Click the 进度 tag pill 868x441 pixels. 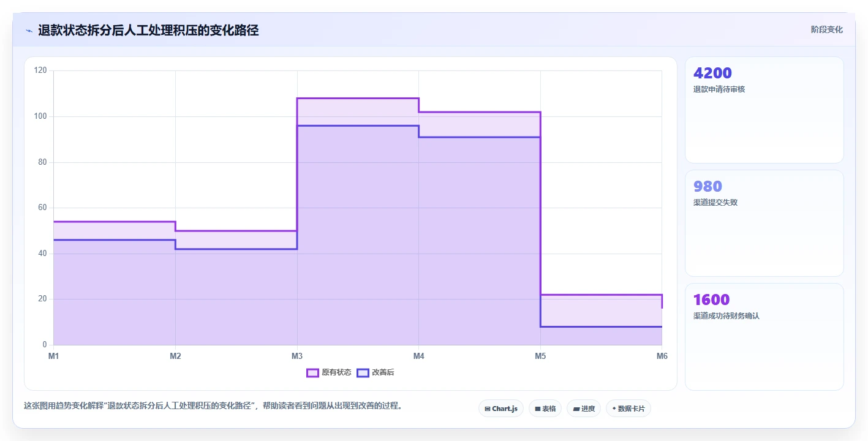(x=584, y=409)
